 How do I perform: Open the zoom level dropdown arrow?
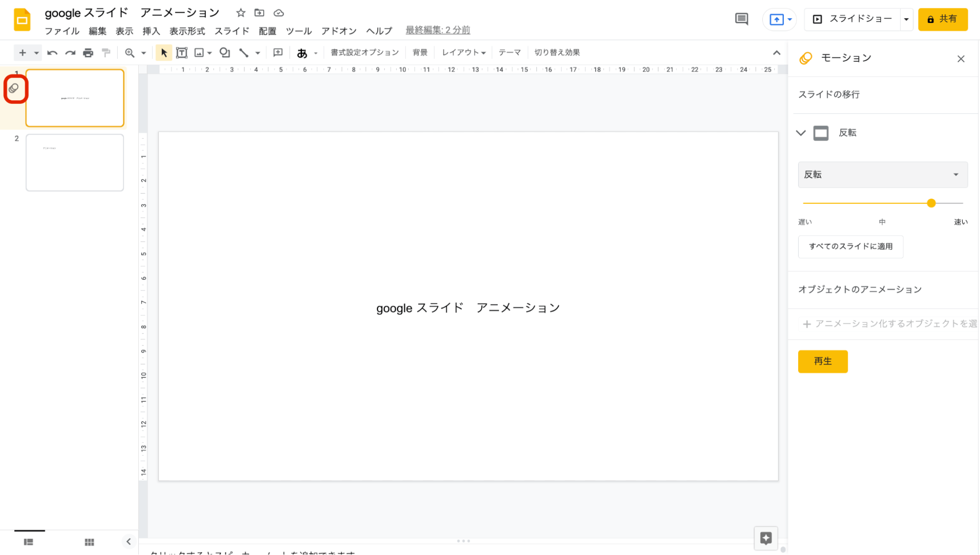coord(144,53)
